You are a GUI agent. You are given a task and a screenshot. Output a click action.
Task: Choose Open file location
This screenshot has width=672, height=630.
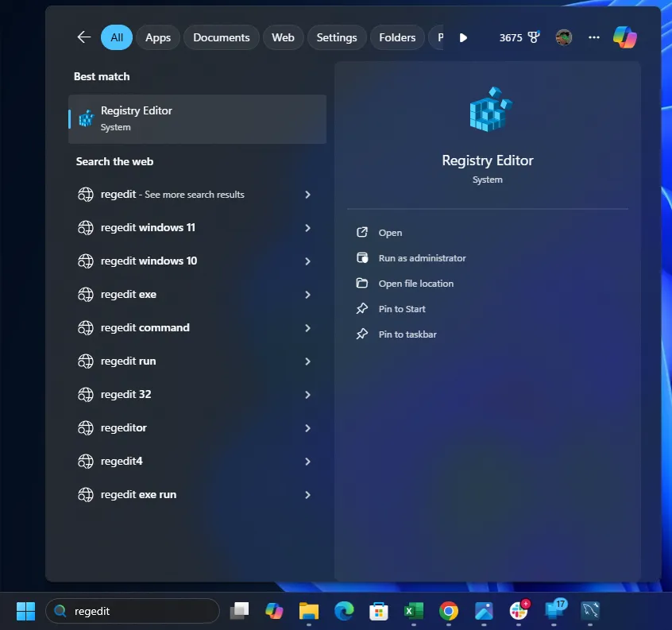click(415, 284)
